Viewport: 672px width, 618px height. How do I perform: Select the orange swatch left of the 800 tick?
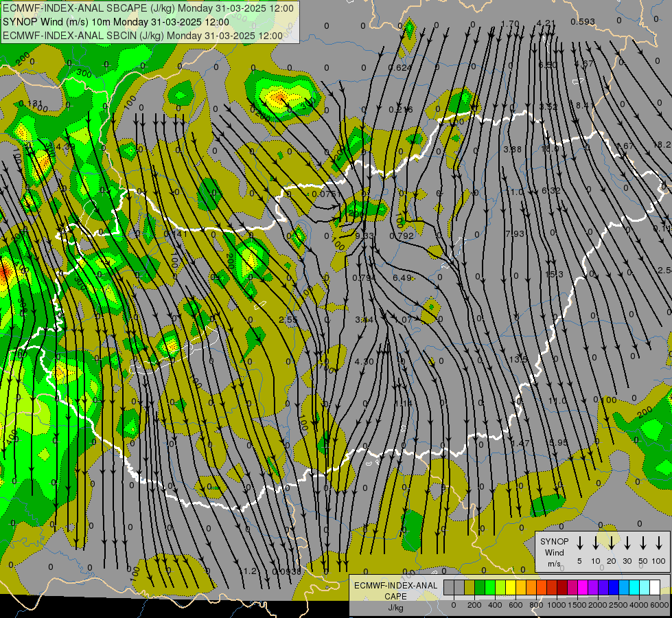(531, 588)
